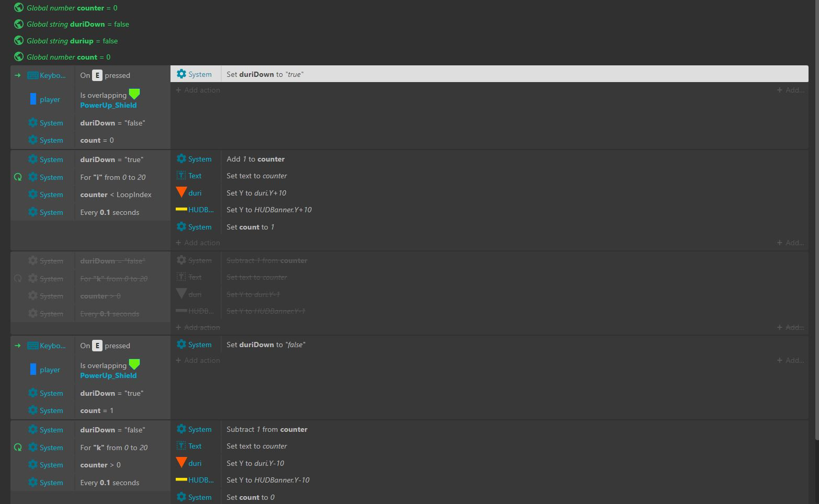Image resolution: width=819 pixels, height=504 pixels.
Task: Click the vertical scrollbar of the event sheet
Action: tap(816, 220)
